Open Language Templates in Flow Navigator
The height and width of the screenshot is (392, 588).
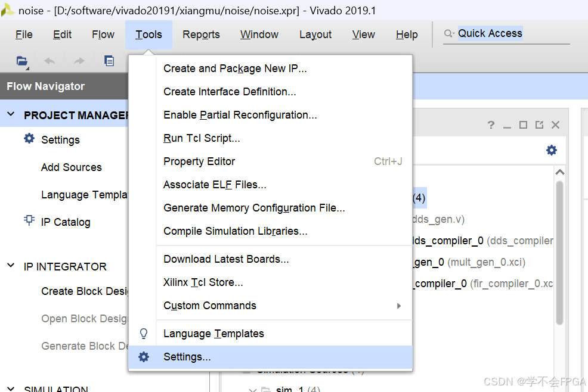click(x=85, y=194)
